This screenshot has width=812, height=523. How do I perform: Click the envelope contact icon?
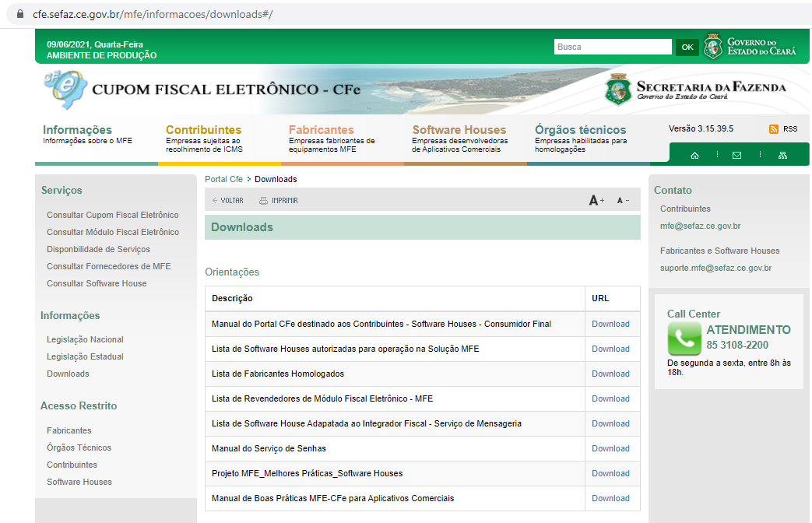tap(737, 156)
